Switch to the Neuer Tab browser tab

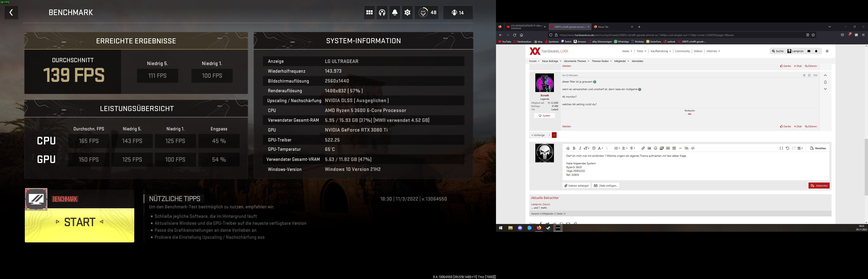613,27
